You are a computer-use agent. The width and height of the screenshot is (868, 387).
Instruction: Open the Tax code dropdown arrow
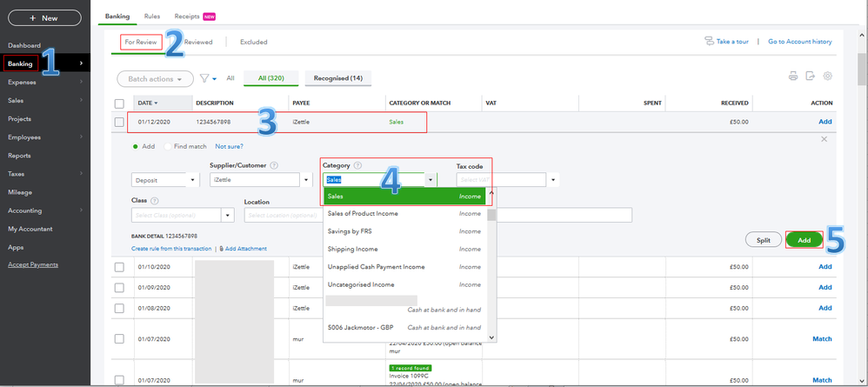(552, 180)
